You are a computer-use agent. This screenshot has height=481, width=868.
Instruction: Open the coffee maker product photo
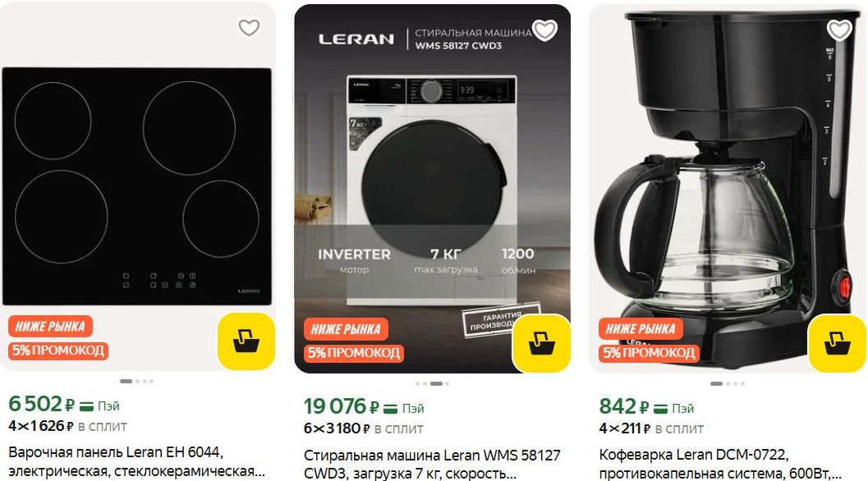(x=728, y=188)
